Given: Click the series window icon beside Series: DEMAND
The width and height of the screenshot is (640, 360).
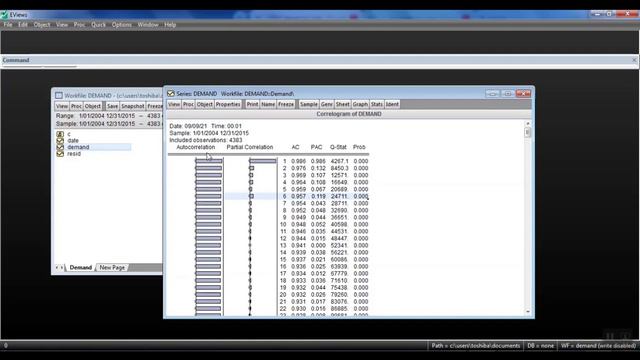Looking at the screenshot, I should point(171,93).
